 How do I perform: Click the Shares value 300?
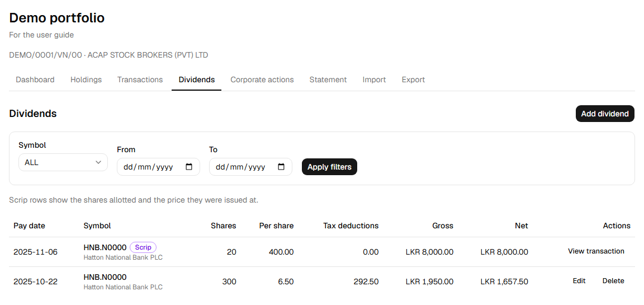click(229, 281)
